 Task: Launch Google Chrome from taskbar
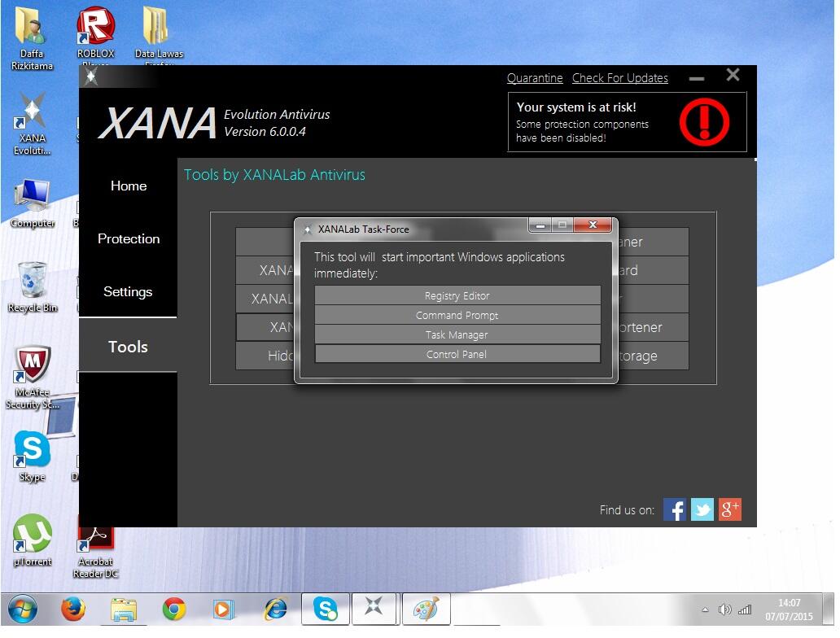coord(173,610)
